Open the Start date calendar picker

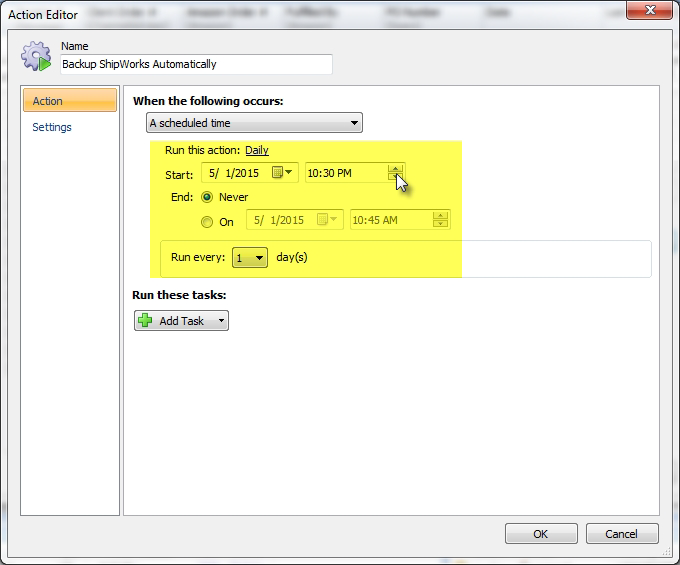pyautogui.click(x=282, y=173)
